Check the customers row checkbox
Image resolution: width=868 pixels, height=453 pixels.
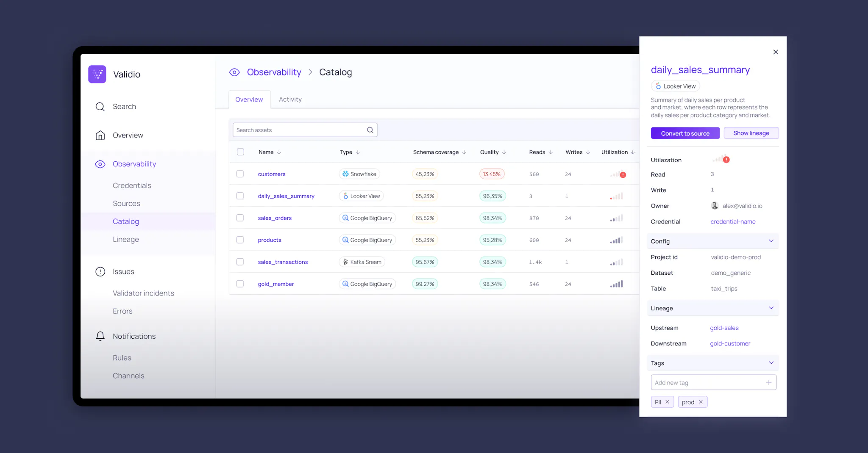(240, 174)
